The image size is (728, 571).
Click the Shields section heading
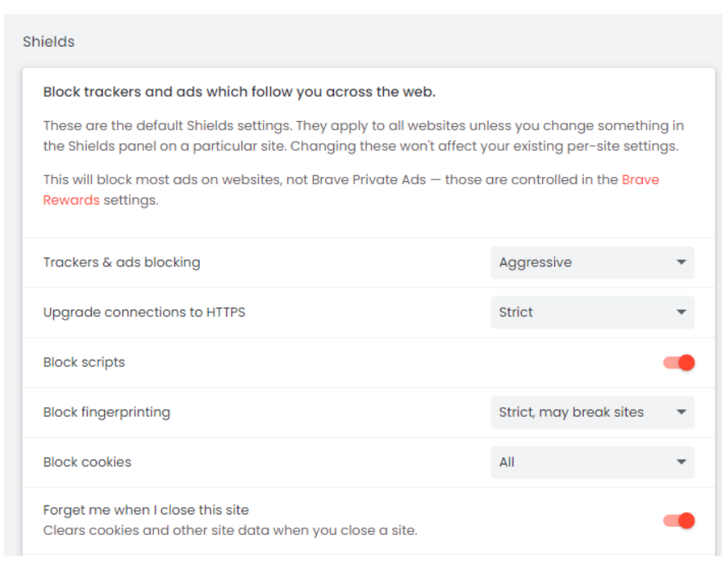pos(49,42)
